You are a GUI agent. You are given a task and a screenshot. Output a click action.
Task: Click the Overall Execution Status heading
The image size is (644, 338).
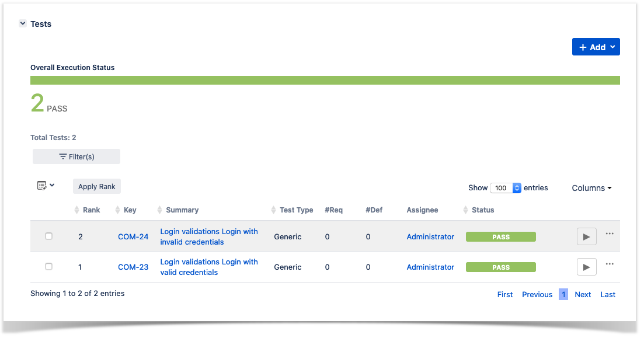(72, 67)
